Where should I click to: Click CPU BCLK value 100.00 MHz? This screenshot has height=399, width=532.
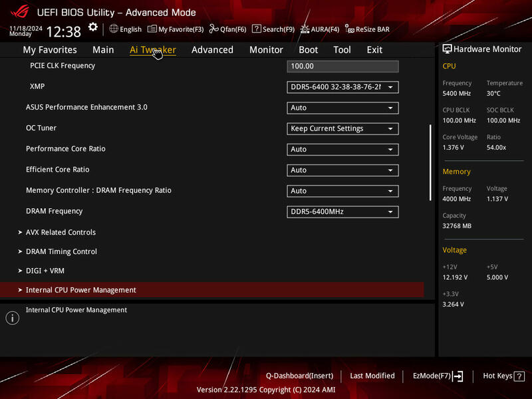pyautogui.click(x=459, y=120)
